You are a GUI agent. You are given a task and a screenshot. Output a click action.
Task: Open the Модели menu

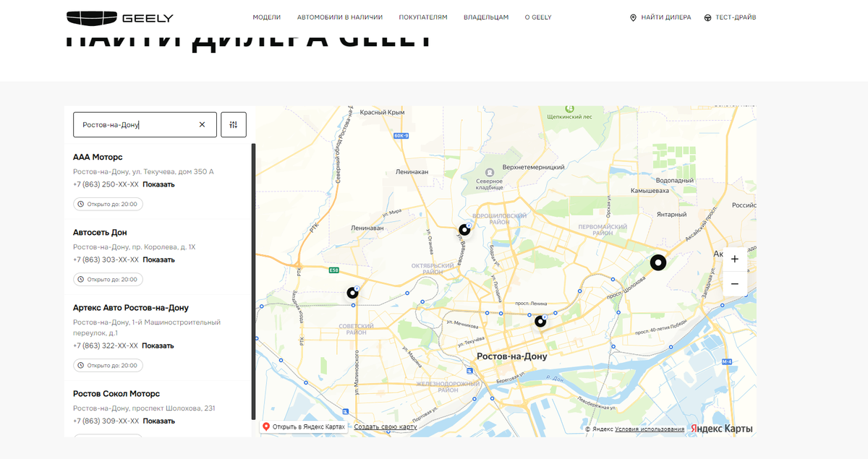pyautogui.click(x=267, y=17)
